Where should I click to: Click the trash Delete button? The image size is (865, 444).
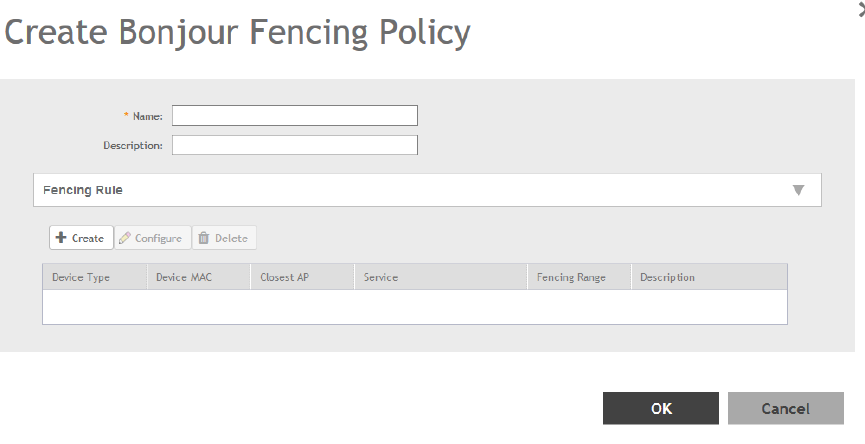pyautogui.click(x=224, y=238)
